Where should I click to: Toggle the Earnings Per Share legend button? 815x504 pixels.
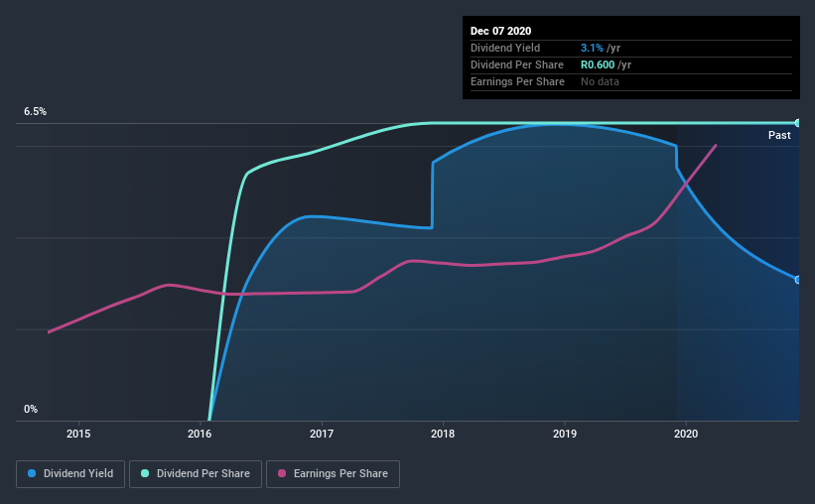coord(333,474)
